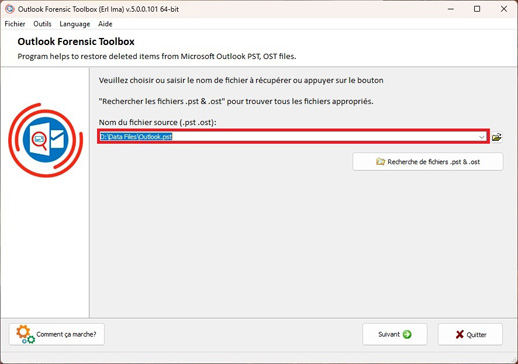
Task: Expand the source file name dropdown arrow
Action: (481, 137)
